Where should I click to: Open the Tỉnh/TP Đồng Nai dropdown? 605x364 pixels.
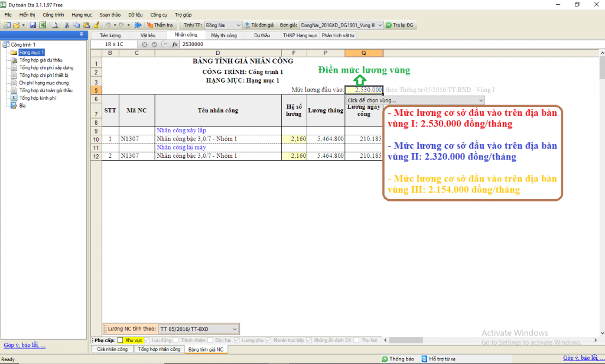[x=238, y=25]
